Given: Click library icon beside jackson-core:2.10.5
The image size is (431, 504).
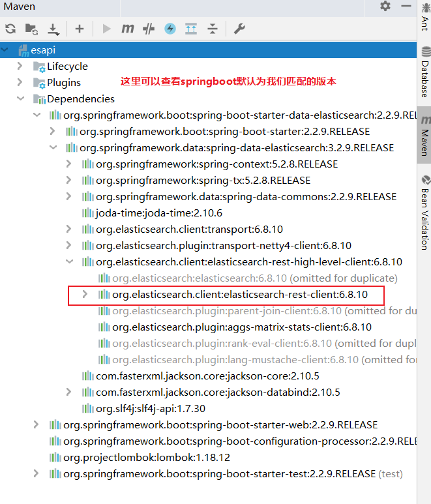Looking at the screenshot, I should (88, 376).
